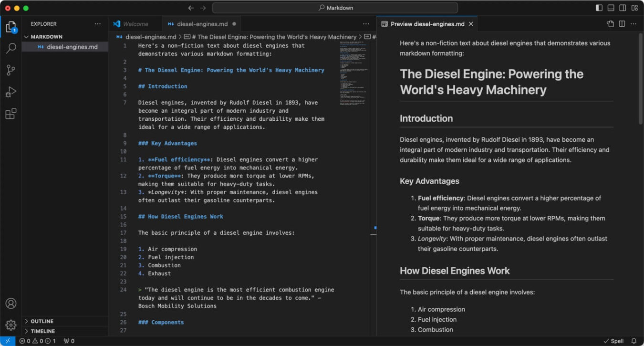Expand the OUTLINE section
This screenshot has height=346, width=644.
tap(41, 321)
